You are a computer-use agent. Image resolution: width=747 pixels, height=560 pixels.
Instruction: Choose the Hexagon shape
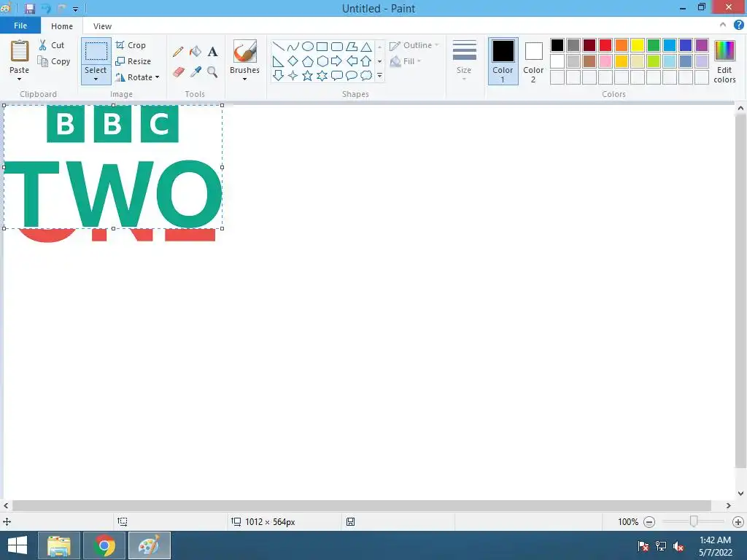[322, 61]
